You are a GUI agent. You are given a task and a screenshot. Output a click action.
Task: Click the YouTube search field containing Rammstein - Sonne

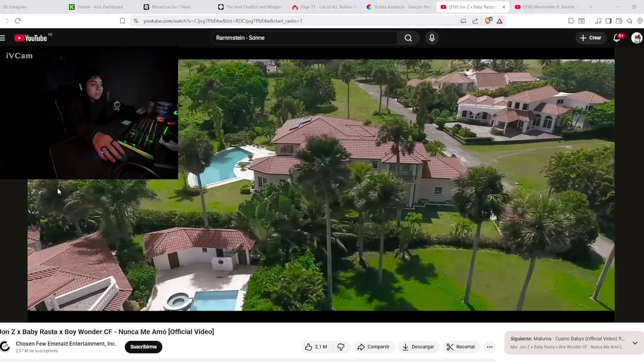(x=304, y=38)
